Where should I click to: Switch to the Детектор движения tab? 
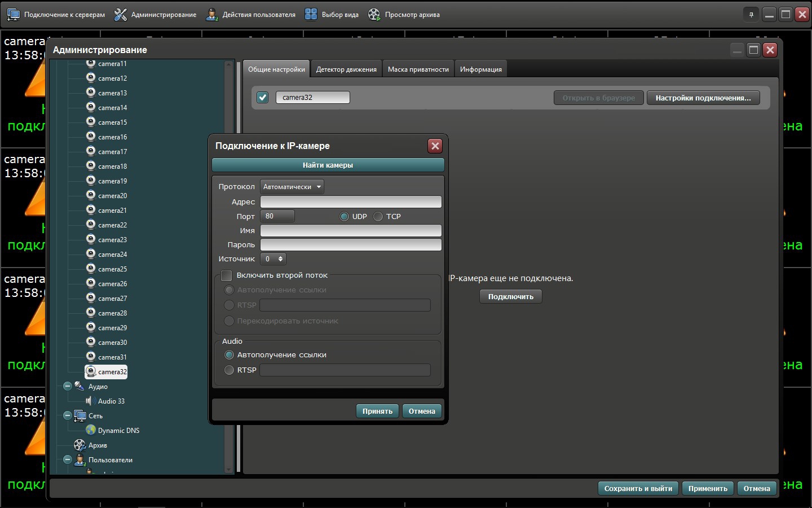pos(346,69)
